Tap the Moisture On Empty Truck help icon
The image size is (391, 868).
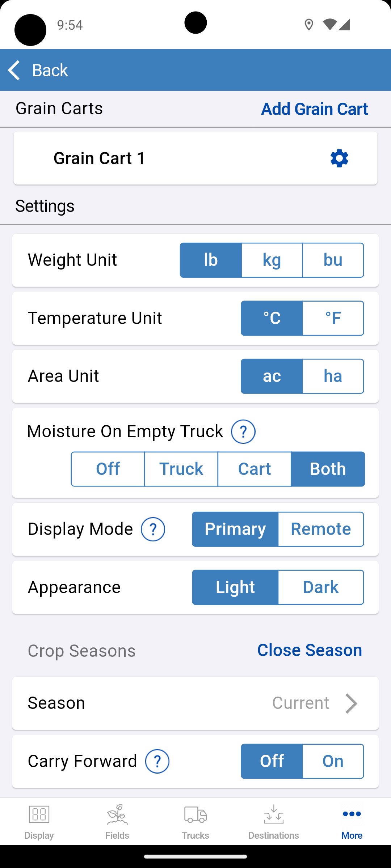(x=243, y=431)
